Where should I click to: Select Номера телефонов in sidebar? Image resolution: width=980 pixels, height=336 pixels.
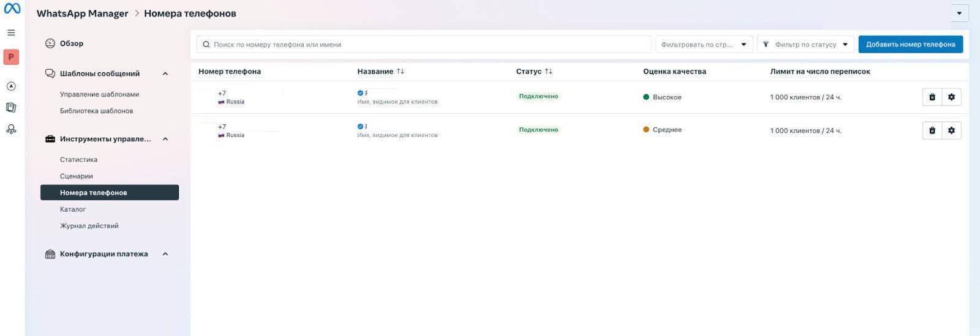(110, 193)
